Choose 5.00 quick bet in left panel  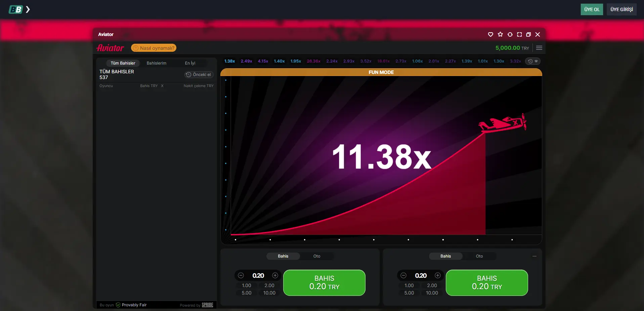tap(247, 293)
